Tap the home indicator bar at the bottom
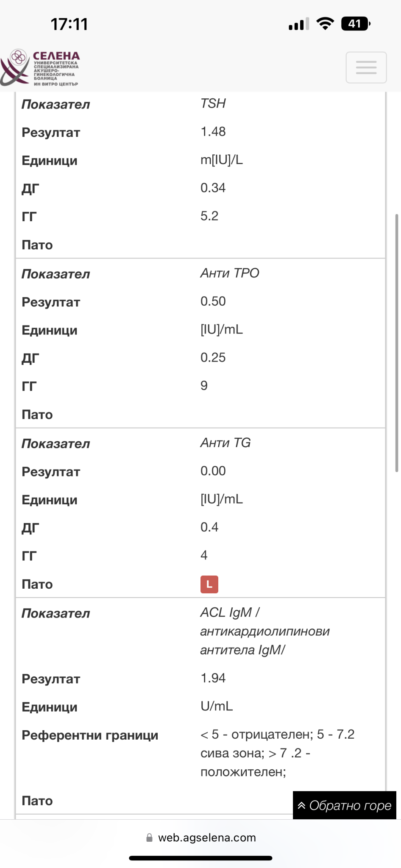This screenshot has height=868, width=401. pos(200,858)
